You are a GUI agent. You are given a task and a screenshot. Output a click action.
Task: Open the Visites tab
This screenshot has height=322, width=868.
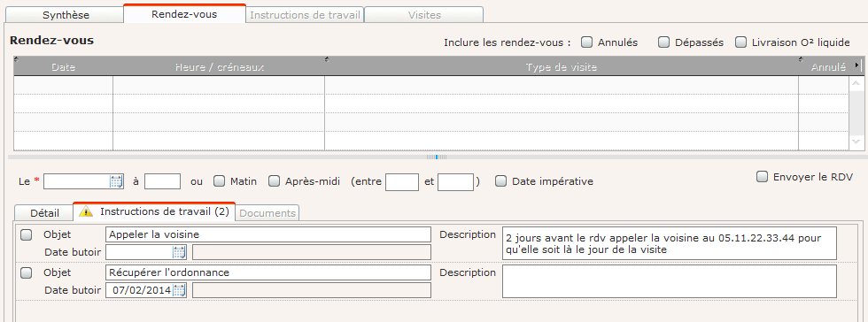click(424, 15)
